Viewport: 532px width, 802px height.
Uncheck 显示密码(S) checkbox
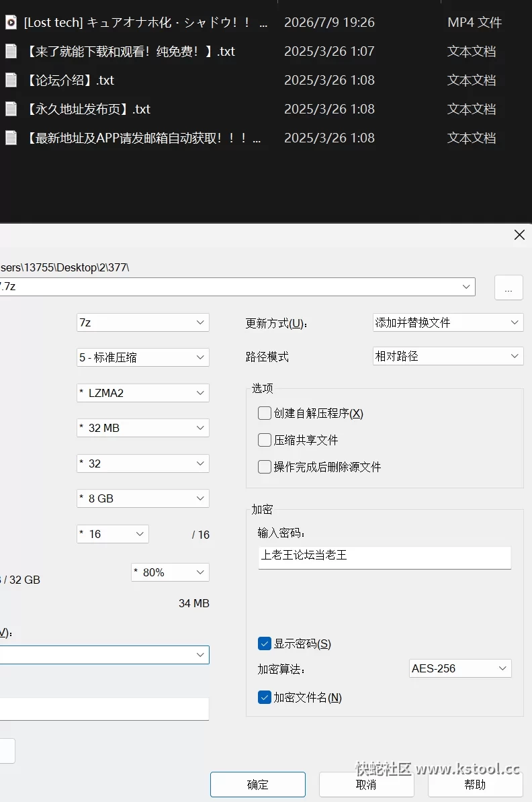(x=265, y=643)
